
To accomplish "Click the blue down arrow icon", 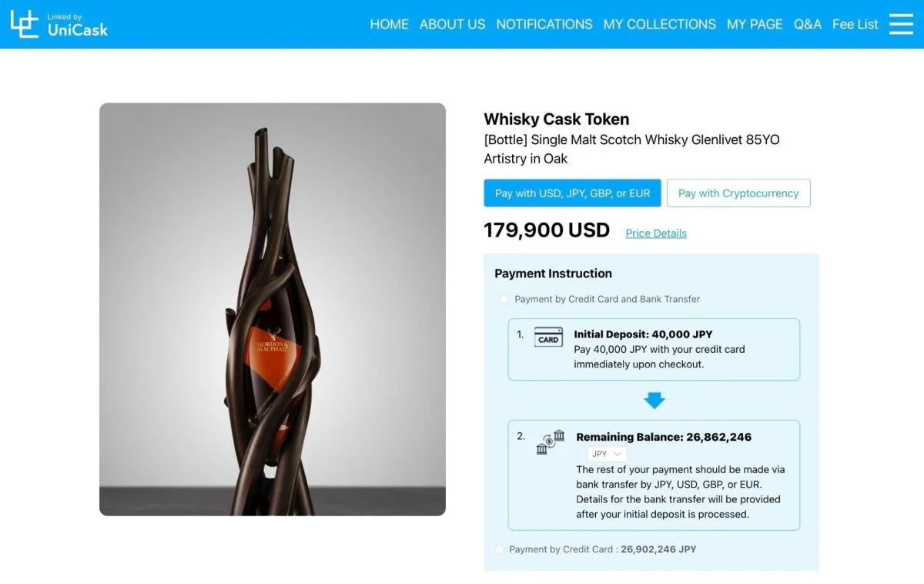I will (x=654, y=401).
